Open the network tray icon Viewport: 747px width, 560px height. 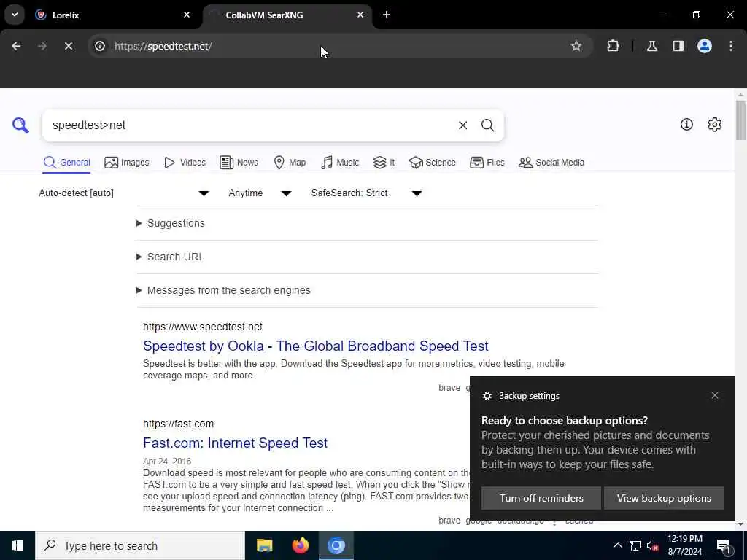(635, 545)
